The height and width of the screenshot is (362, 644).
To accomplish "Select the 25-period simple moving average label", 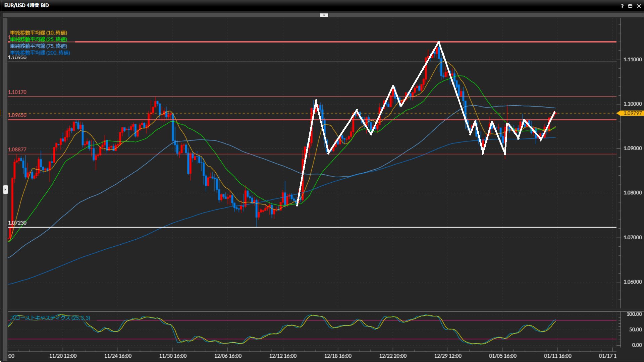I will coord(38,39).
